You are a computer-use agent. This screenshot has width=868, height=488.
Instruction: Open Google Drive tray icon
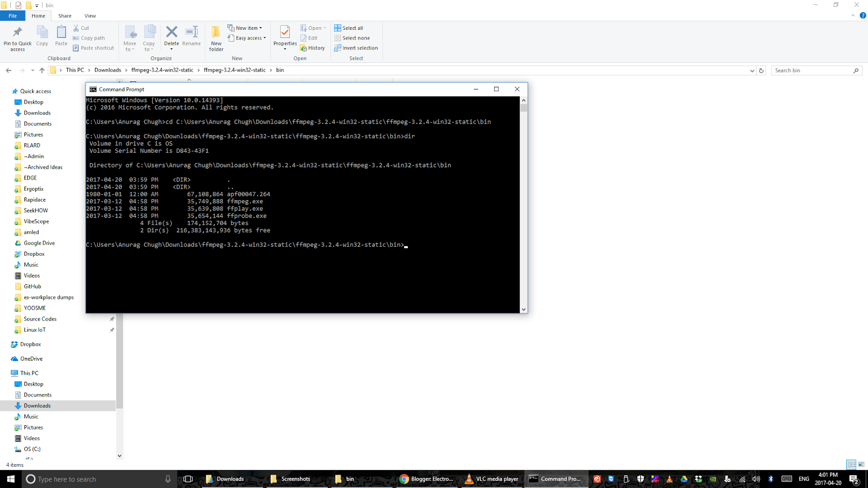(x=684, y=479)
